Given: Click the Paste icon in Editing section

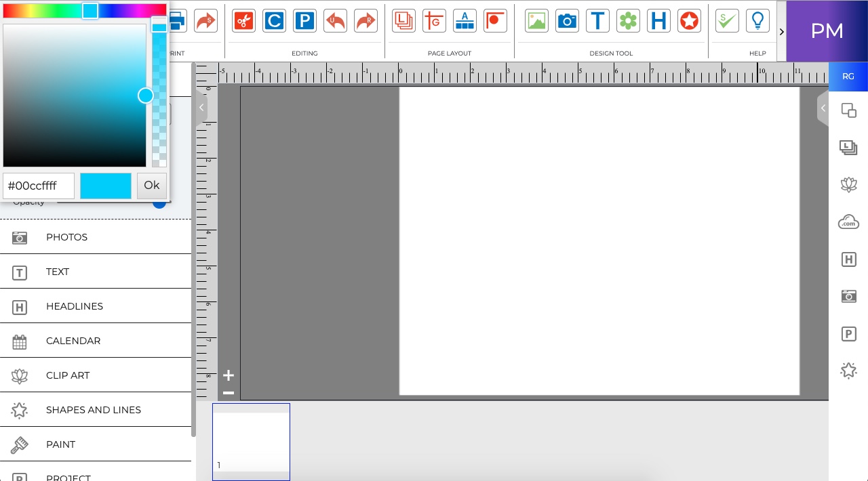Looking at the screenshot, I should 304,21.
